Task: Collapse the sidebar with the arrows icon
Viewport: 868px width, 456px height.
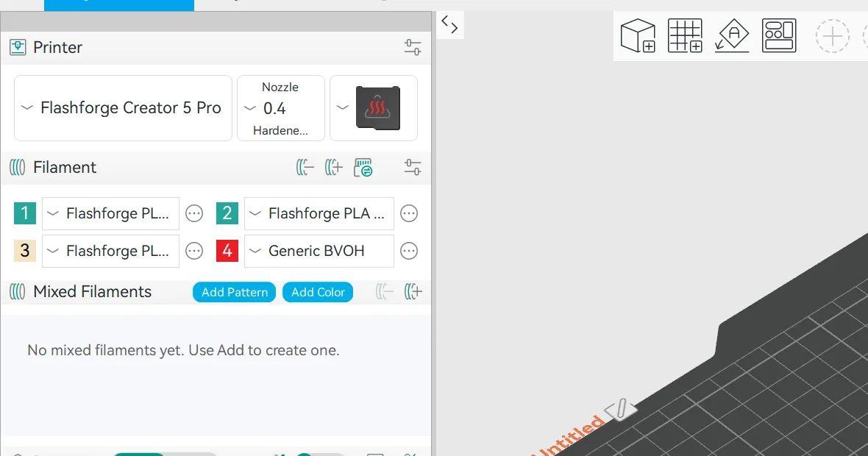Action: pyautogui.click(x=449, y=25)
